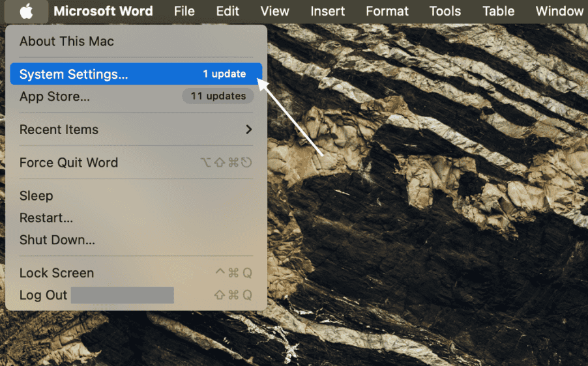This screenshot has height=366, width=588.
Task: Click the Log Out shortcut symbols
Action: 233,295
